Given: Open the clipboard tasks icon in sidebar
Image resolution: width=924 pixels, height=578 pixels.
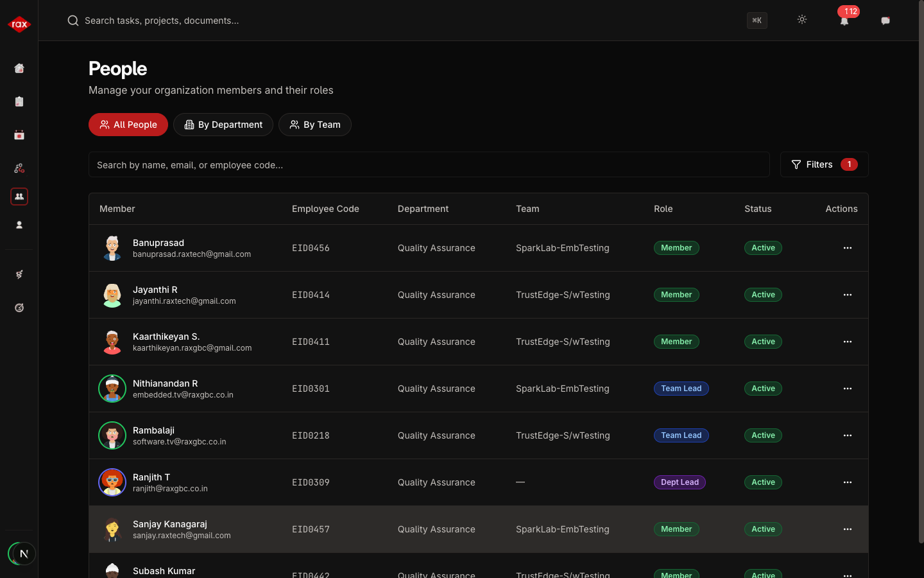Looking at the screenshot, I should 19,101.
